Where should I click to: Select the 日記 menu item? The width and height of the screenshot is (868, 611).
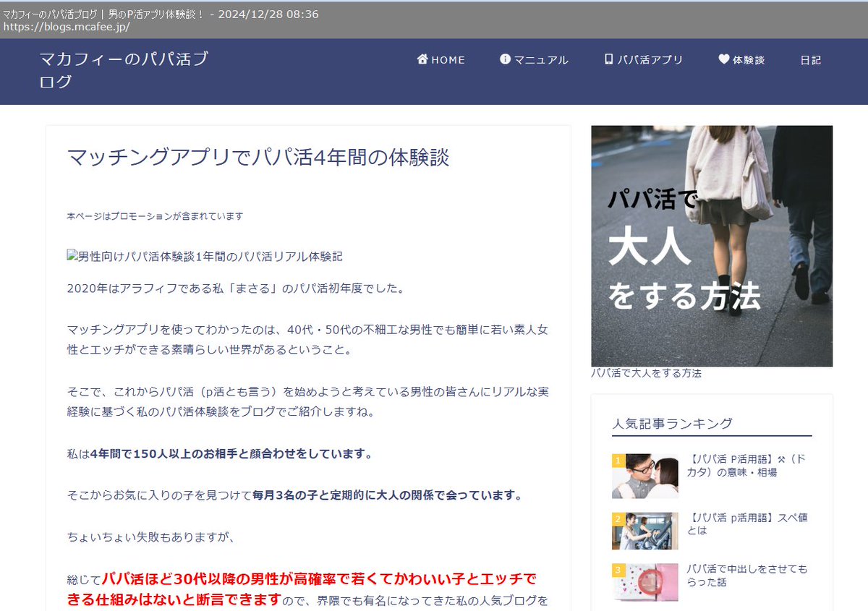point(812,60)
